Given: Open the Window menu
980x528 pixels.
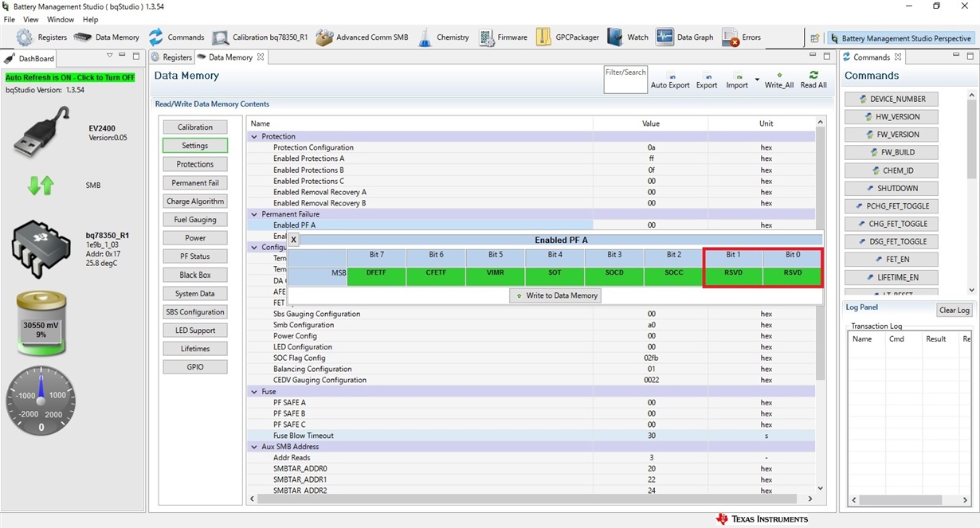Looking at the screenshot, I should (x=61, y=19).
